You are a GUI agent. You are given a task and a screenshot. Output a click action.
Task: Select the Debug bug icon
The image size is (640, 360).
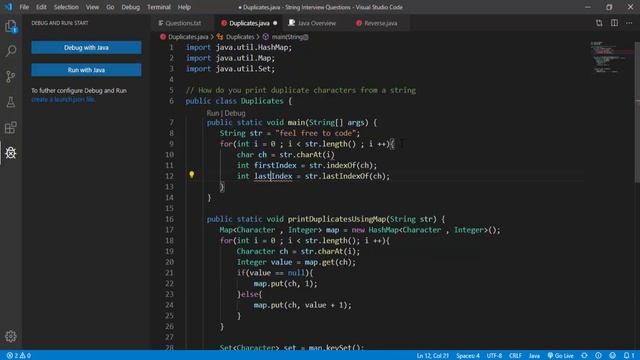[11, 153]
